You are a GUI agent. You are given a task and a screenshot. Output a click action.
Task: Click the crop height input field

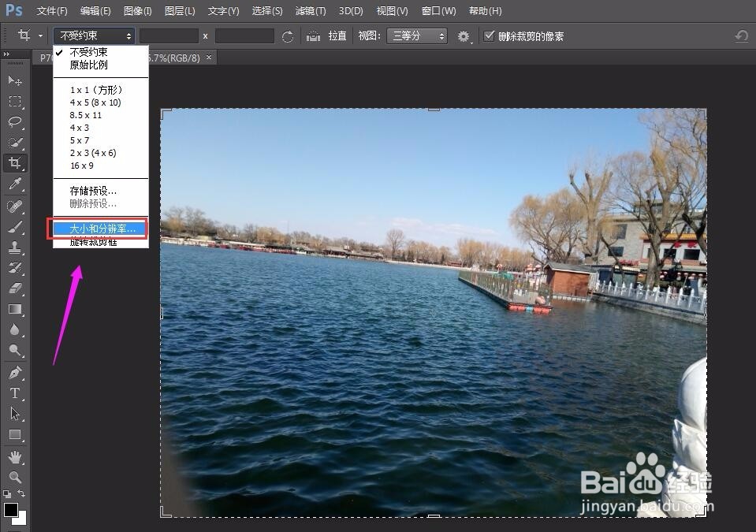point(244,35)
